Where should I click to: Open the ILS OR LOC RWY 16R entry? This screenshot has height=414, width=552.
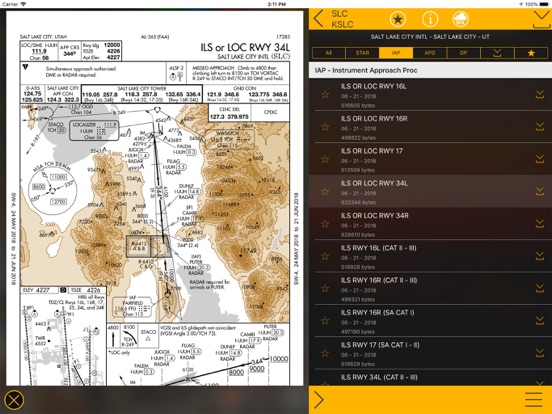(x=431, y=127)
